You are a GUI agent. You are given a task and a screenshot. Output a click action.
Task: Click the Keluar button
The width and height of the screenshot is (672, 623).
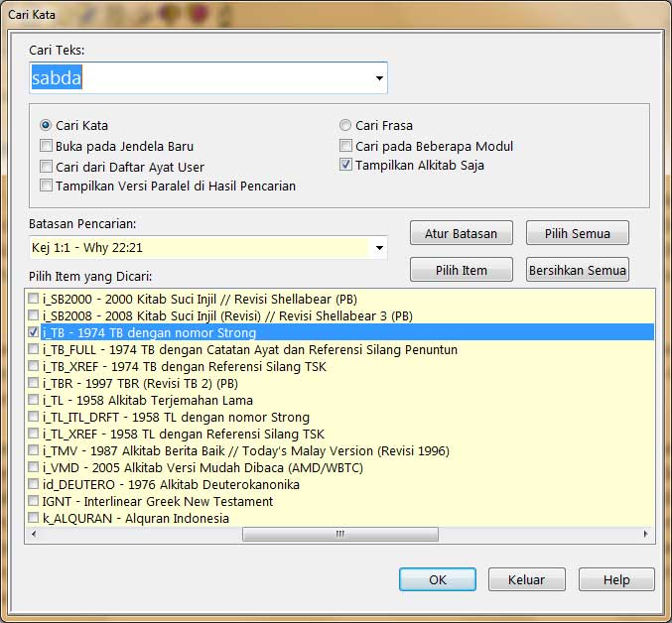coord(527,579)
